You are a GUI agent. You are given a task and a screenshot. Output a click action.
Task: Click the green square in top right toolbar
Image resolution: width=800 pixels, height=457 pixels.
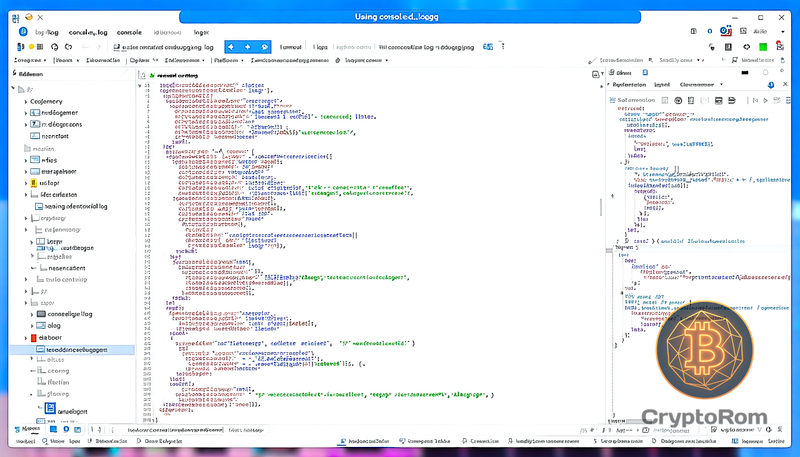pos(763,47)
